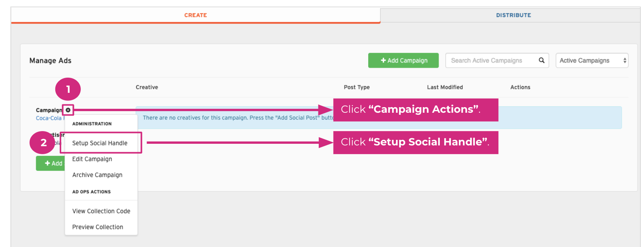The height and width of the screenshot is (247, 644).
Task: Click the Last Modified column header
Action: [445, 87]
